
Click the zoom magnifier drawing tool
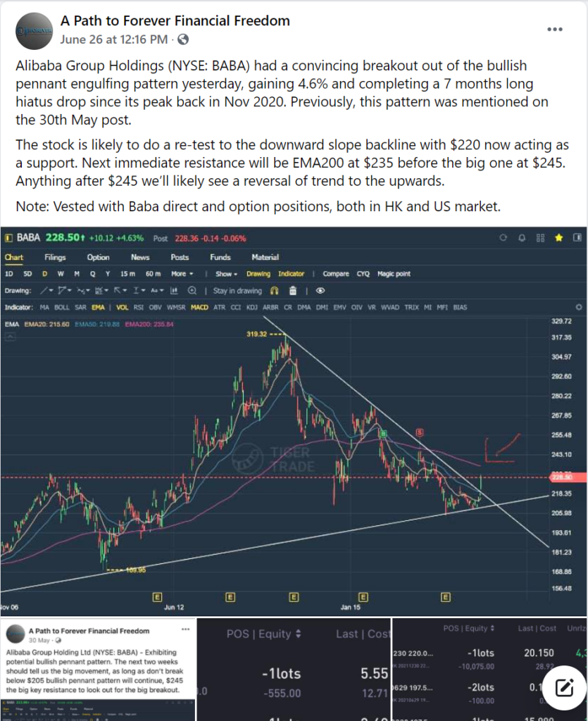[x=192, y=291]
